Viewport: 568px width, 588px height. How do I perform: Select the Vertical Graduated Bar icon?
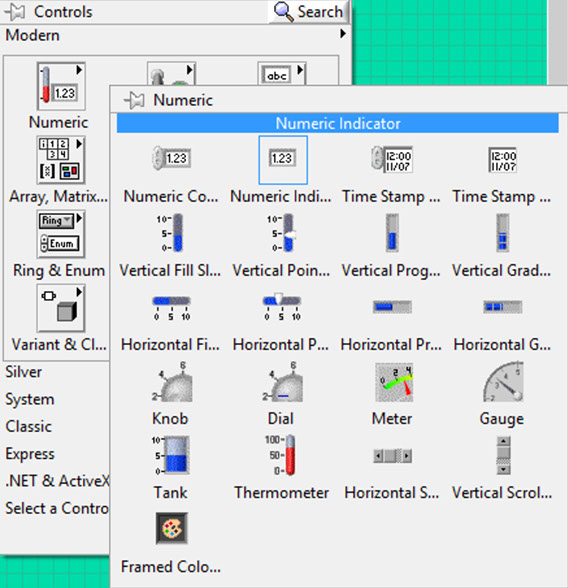[503, 232]
